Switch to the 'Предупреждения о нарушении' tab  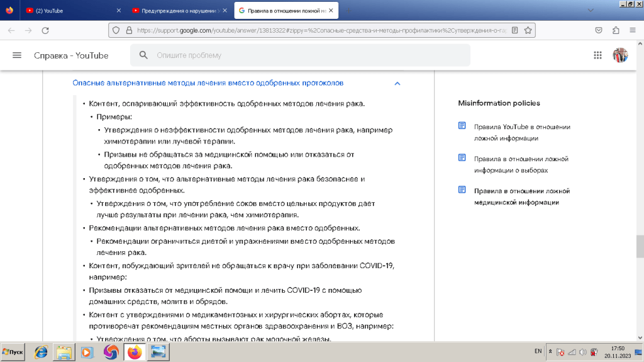176,11
